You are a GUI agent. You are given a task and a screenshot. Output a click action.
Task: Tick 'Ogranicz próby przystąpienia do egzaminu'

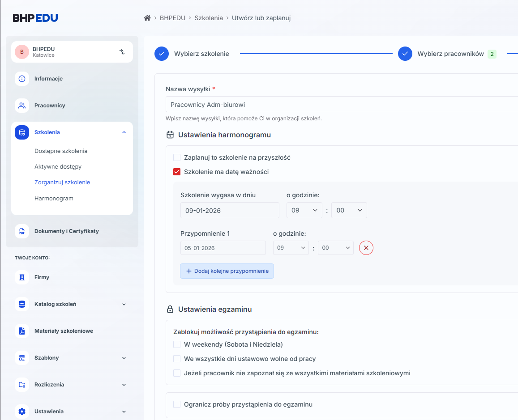click(177, 404)
